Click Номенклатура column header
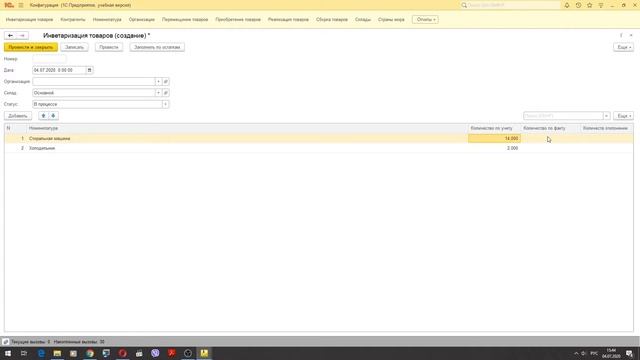This screenshot has height=360, width=640. pos(247,128)
